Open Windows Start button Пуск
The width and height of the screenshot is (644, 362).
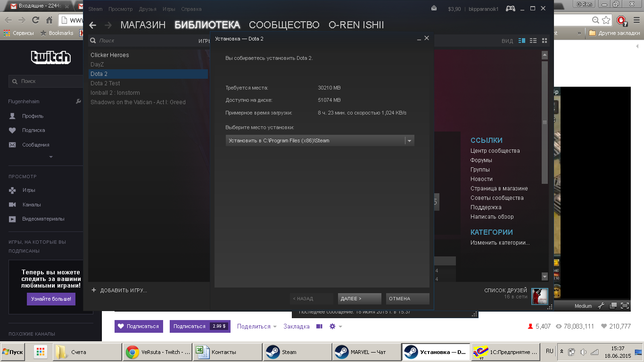[13, 352]
